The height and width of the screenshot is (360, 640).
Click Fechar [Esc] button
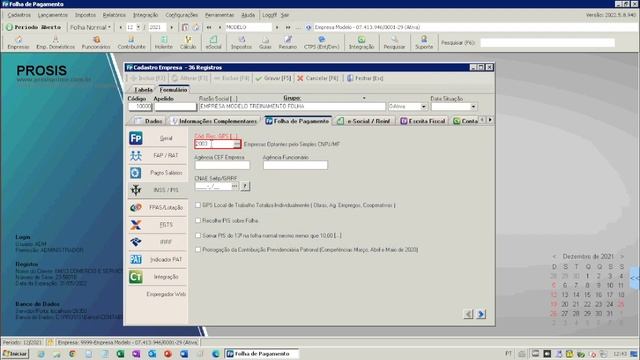click(x=365, y=78)
